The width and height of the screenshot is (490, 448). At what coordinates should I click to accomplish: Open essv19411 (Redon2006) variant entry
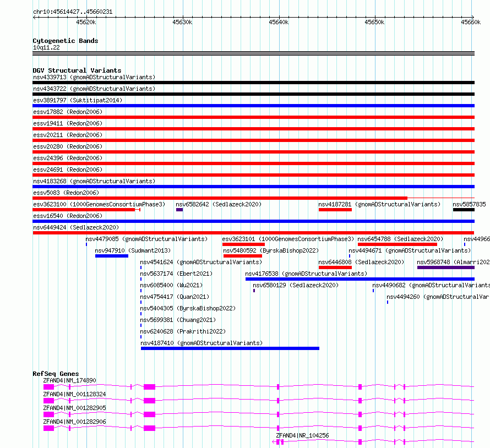(68, 123)
